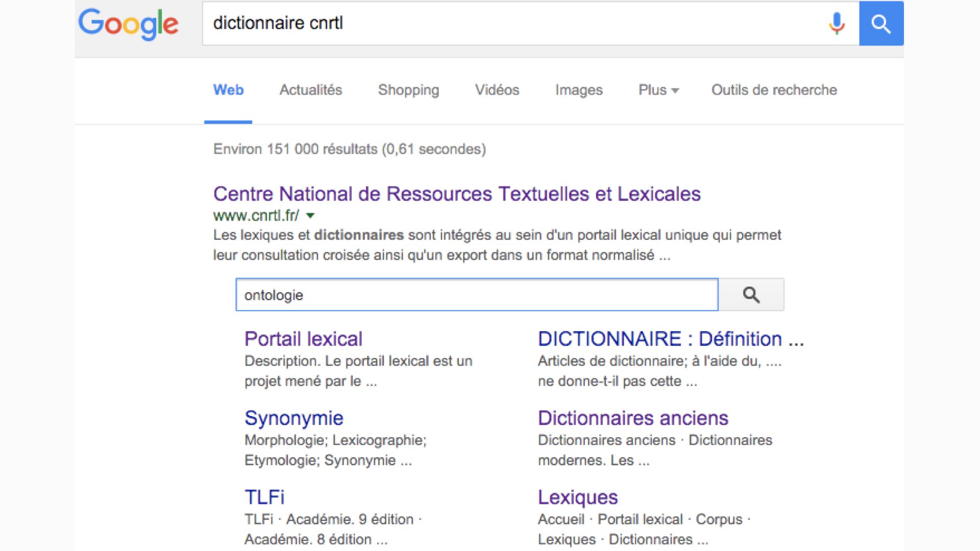Click the text 'TLFi · Académie. 9 édition'
Image resolution: width=980 pixels, height=551 pixels.
tap(329, 519)
